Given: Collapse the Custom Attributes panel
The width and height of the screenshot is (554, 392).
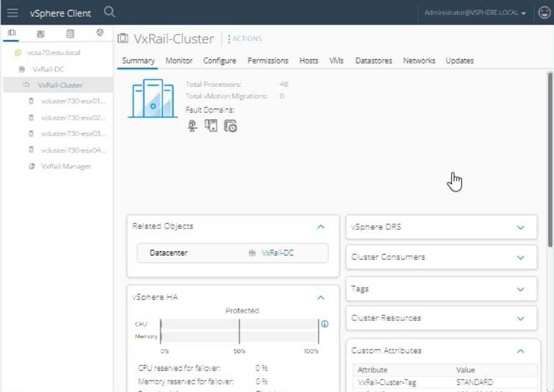Looking at the screenshot, I should (520, 351).
